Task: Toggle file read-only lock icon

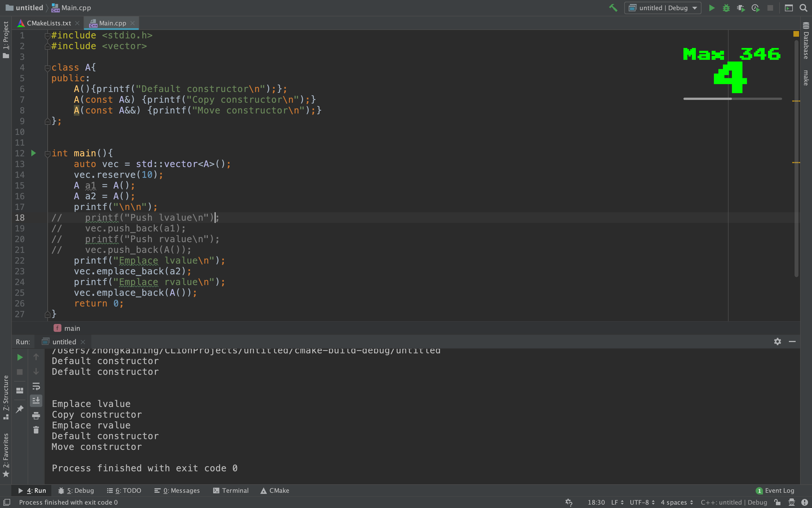Action: 777,502
